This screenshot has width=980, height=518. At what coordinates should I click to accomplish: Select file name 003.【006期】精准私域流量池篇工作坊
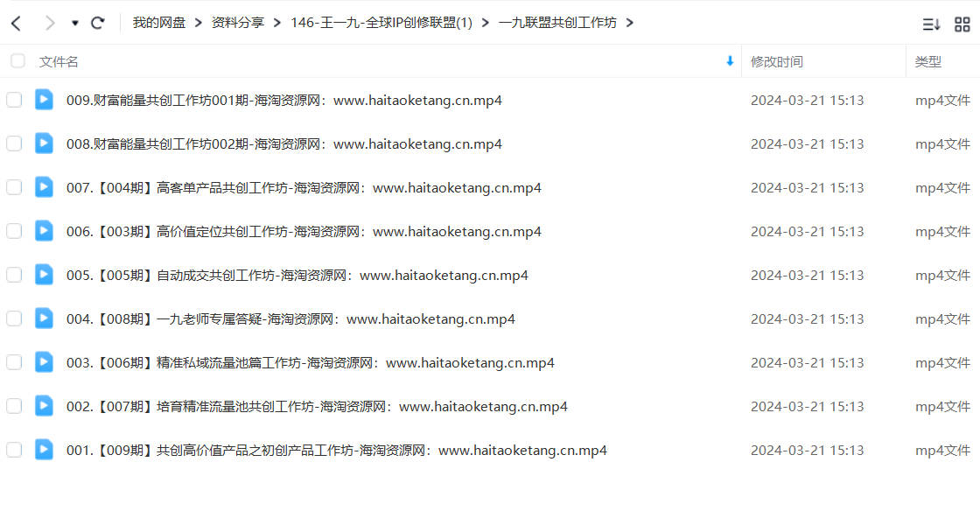[x=311, y=363]
